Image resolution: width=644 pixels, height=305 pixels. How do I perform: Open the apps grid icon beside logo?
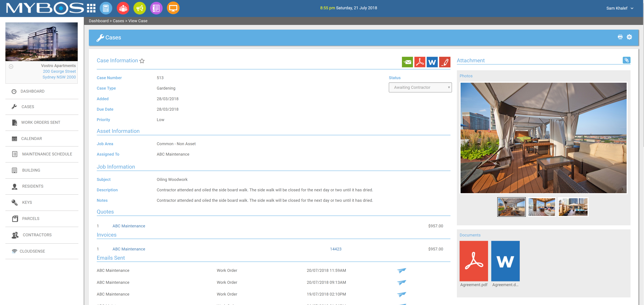(91, 8)
